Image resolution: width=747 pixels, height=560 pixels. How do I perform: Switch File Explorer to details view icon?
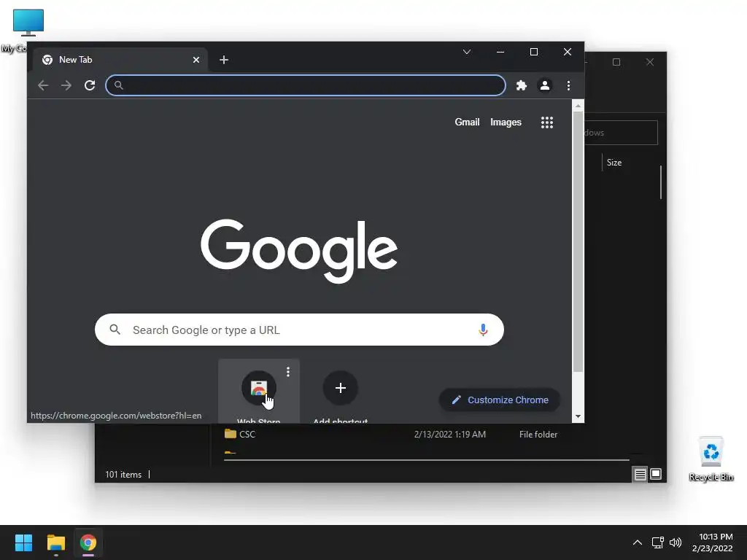640,474
